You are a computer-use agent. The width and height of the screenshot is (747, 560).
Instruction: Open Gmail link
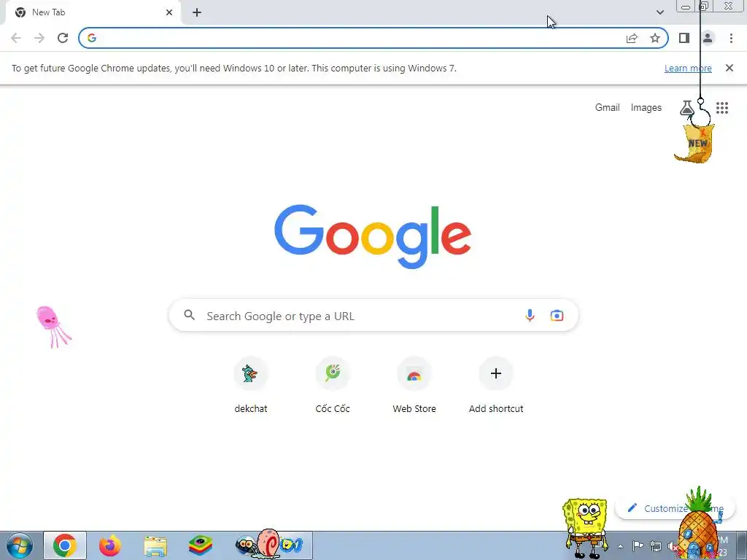click(x=607, y=108)
